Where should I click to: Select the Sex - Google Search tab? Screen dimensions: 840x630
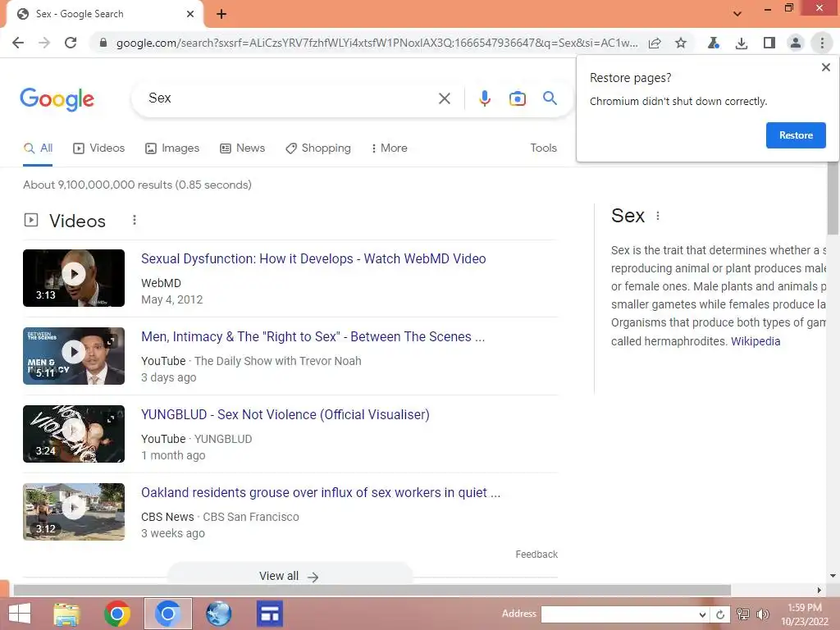(x=105, y=14)
